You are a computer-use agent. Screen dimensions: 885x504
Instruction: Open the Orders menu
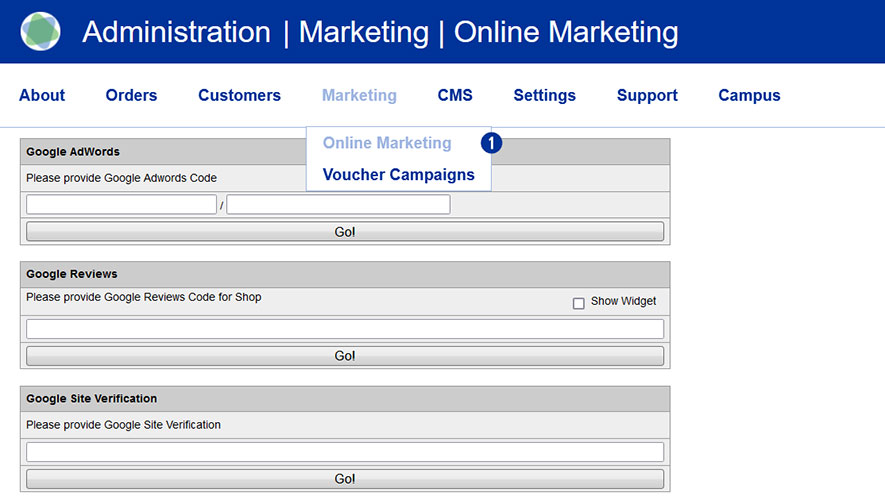pyautogui.click(x=131, y=96)
